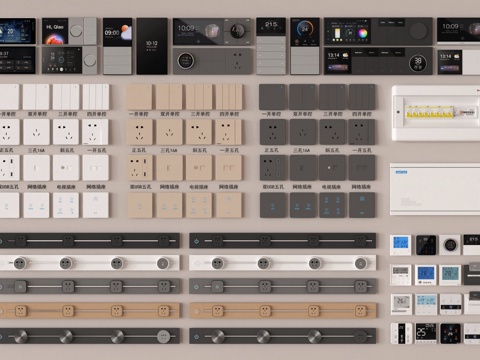Click the power icon on the metallic-knob track rail

(x=197, y=337)
